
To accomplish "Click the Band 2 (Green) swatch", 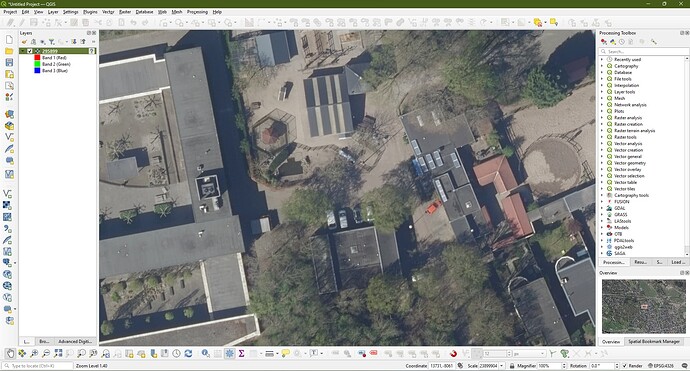I will coord(37,64).
